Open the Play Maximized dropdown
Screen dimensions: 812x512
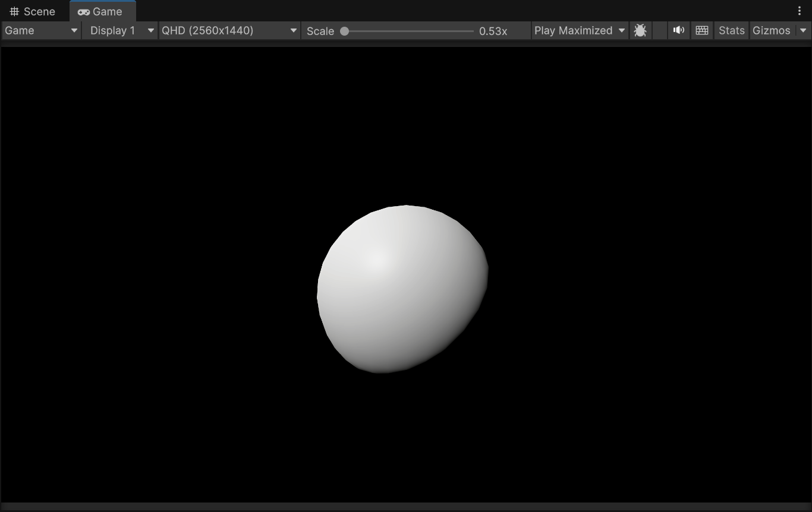point(579,30)
